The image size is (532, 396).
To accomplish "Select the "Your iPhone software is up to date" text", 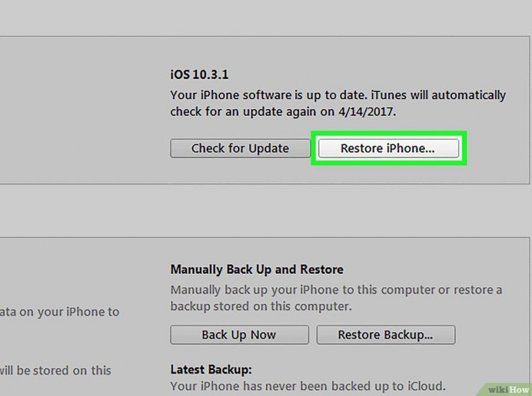I will (268, 95).
